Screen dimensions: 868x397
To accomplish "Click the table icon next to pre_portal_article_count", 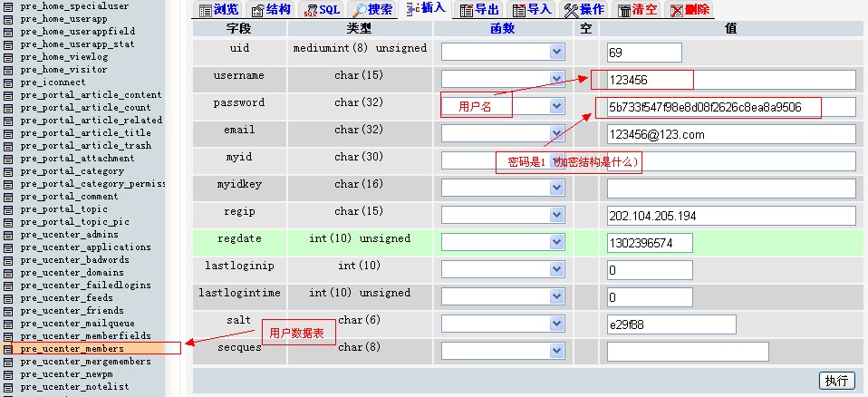I will click(8, 108).
